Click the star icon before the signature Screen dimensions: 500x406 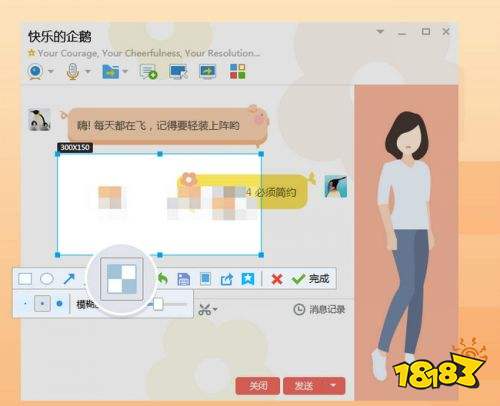click(x=32, y=53)
